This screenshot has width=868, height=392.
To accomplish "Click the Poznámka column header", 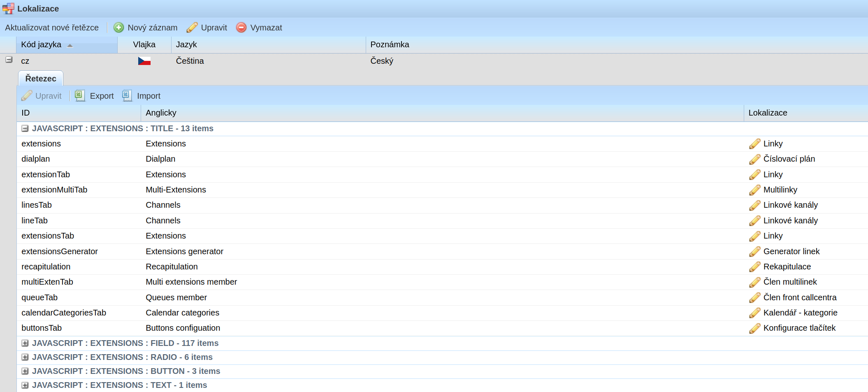I will pyautogui.click(x=617, y=44).
